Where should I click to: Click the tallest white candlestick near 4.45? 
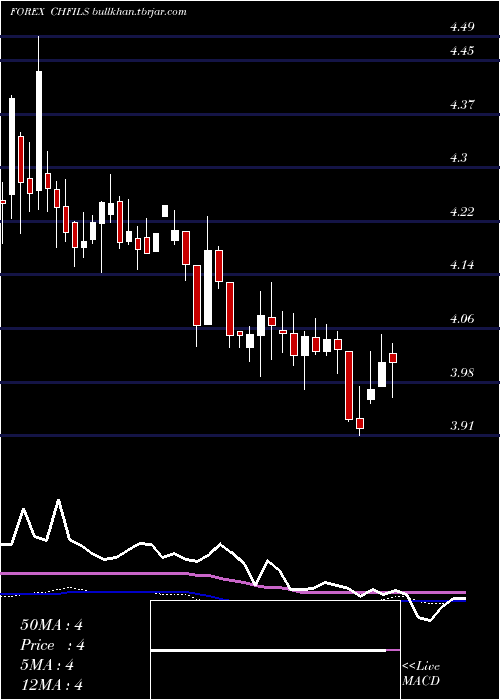pyautogui.click(x=39, y=131)
